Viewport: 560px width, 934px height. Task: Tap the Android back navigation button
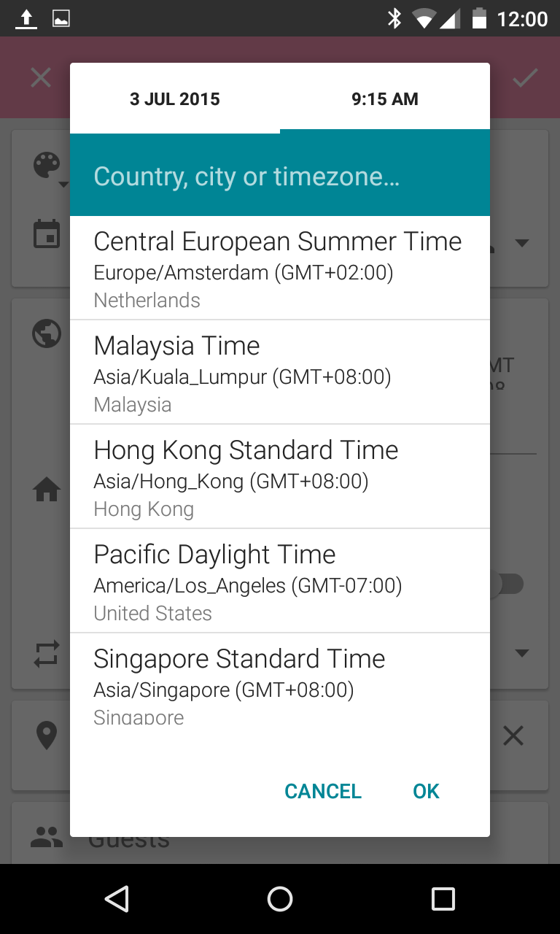click(117, 899)
